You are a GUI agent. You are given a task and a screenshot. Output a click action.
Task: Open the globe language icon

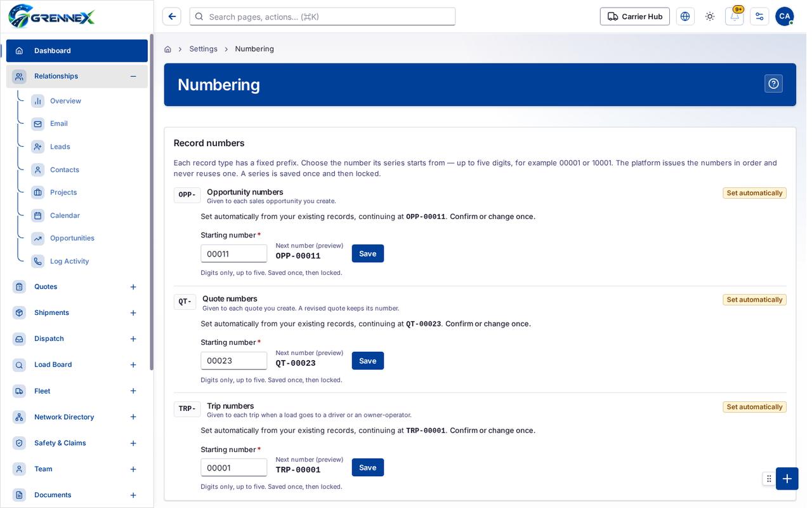(x=685, y=17)
